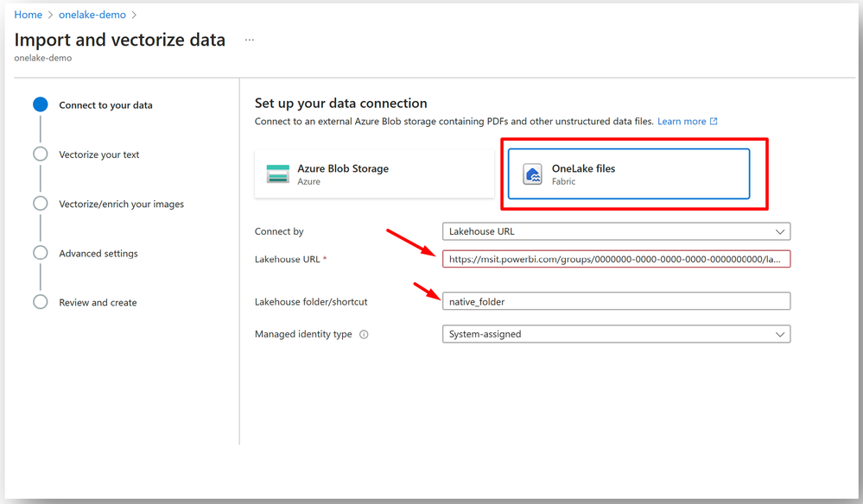Click the Import and vectorize data title

[120, 40]
